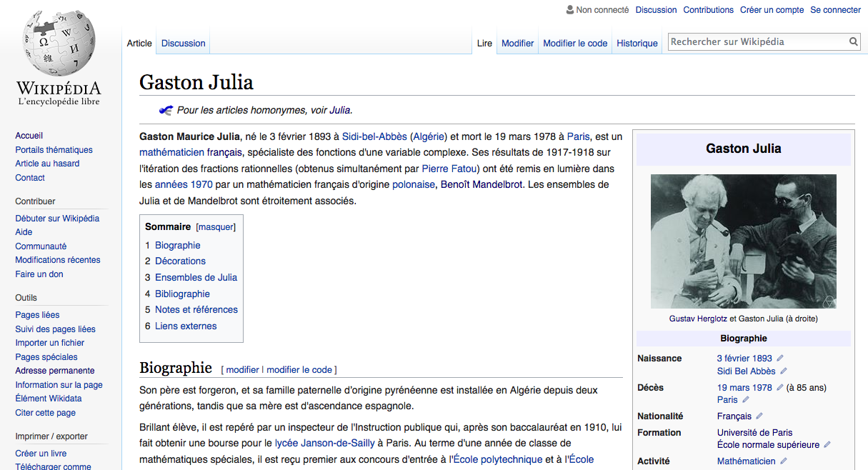The image size is (868, 470).
Task: Click the Wikipédia globe logo
Action: pos(59,44)
